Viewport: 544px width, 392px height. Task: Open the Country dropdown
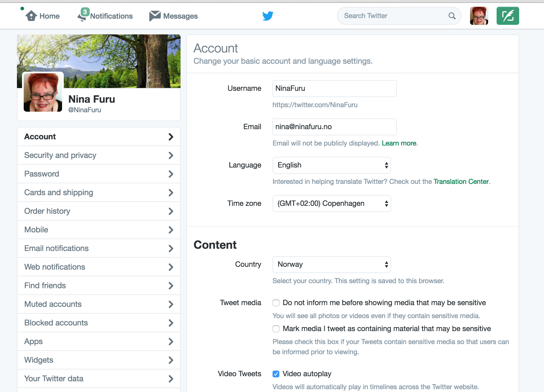tap(332, 265)
